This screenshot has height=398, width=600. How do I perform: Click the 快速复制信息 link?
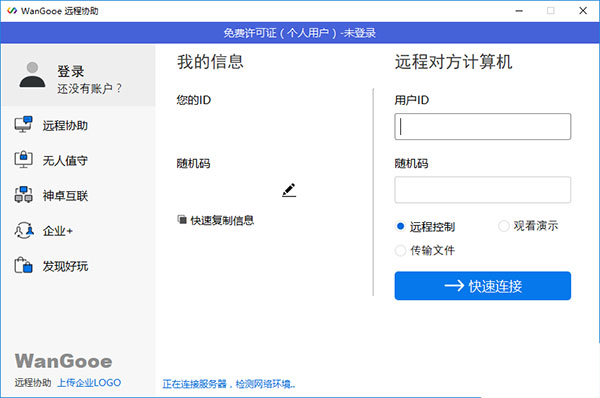[222, 220]
